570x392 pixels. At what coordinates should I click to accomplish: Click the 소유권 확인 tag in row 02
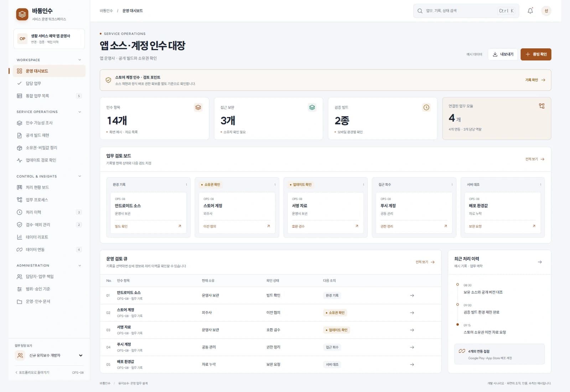(x=335, y=313)
